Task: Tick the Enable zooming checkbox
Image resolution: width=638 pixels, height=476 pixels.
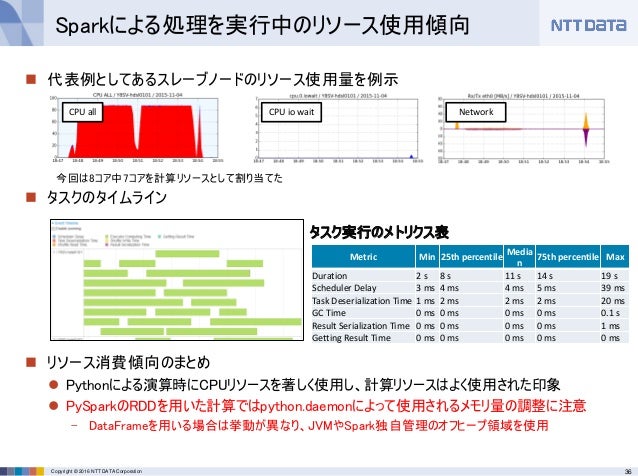Action: point(55,229)
